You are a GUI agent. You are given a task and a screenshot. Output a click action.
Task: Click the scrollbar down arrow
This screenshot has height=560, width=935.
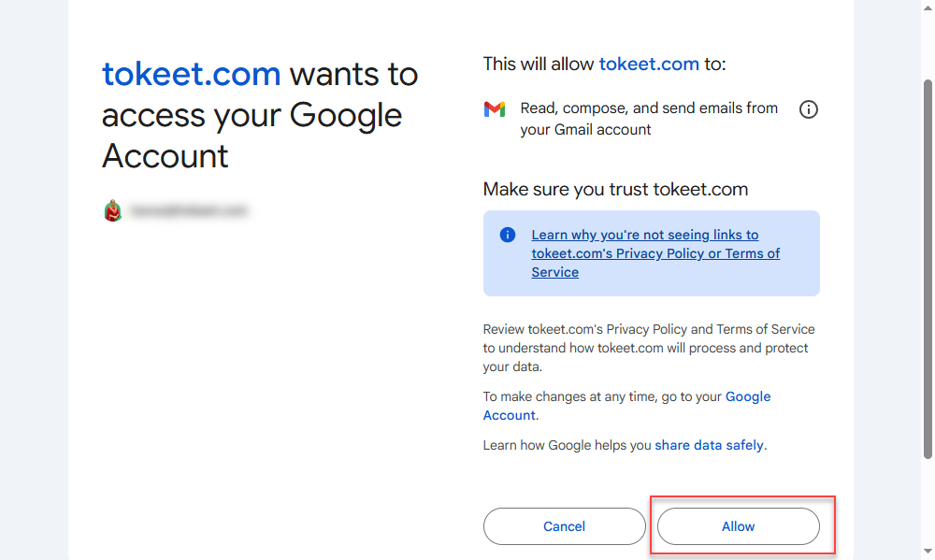point(928,553)
